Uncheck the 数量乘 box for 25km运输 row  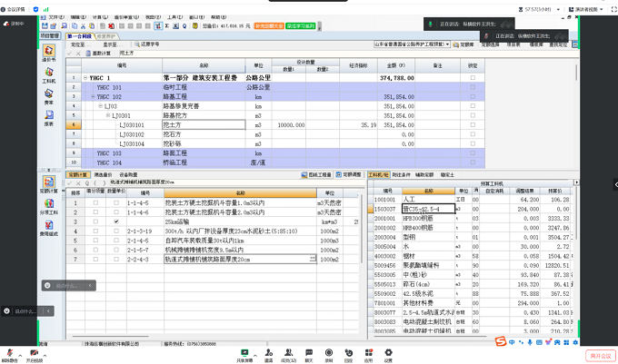115,221
